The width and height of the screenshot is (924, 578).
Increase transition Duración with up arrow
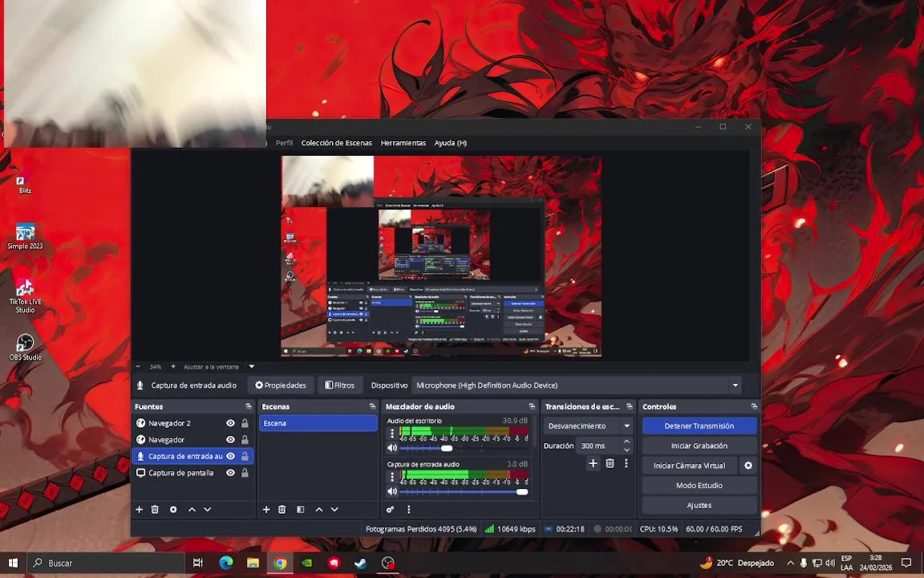(x=626, y=442)
